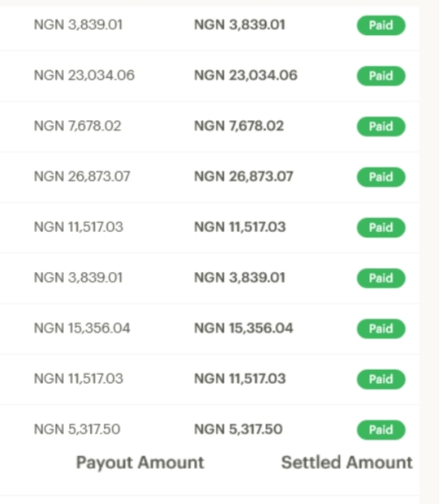The image size is (447, 504).
Task: Select the bold settled amount NGN 5,317.50
Action: pos(239,429)
